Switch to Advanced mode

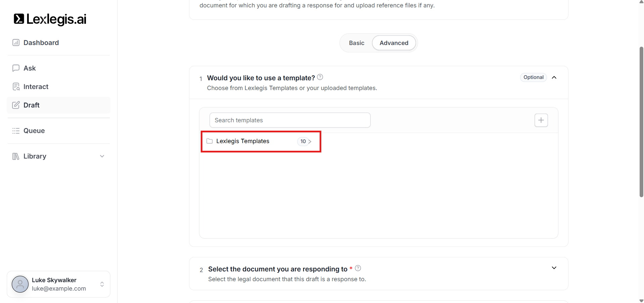[x=394, y=43]
